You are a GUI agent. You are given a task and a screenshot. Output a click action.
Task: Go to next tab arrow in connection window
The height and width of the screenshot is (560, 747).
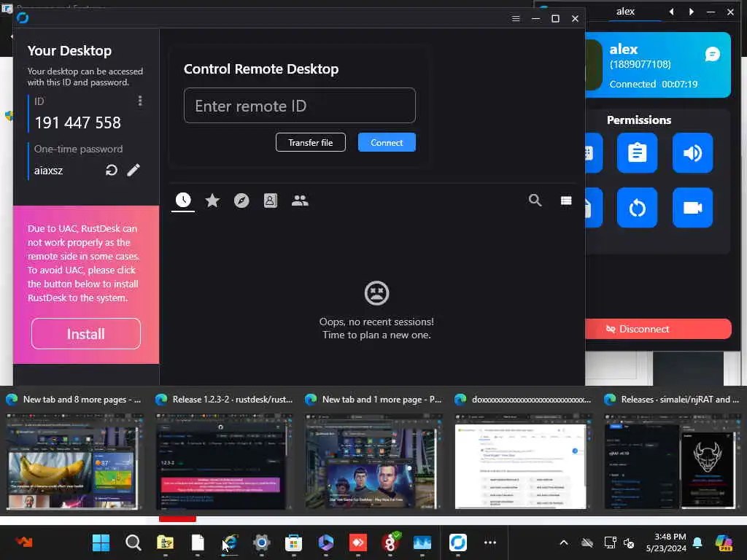[692, 12]
